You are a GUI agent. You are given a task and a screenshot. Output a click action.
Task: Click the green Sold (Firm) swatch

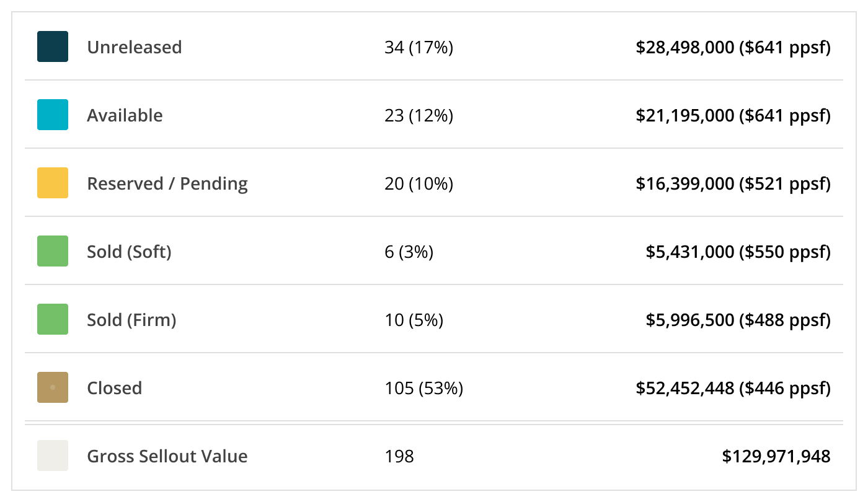coord(53,319)
